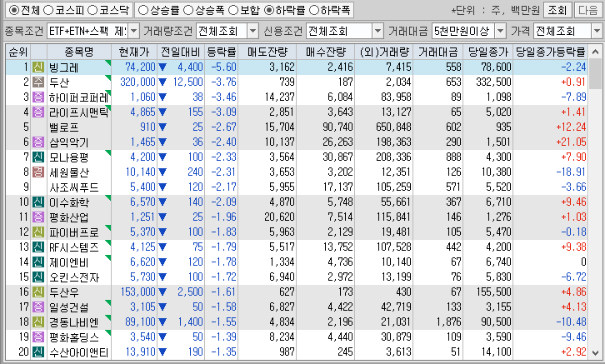Select the 상승률 radio button

point(143,10)
